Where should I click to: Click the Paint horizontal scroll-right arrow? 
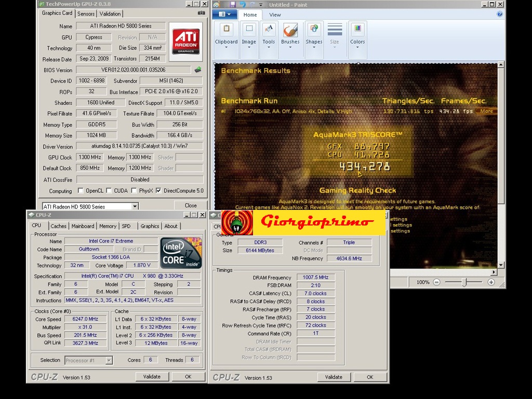(x=494, y=272)
